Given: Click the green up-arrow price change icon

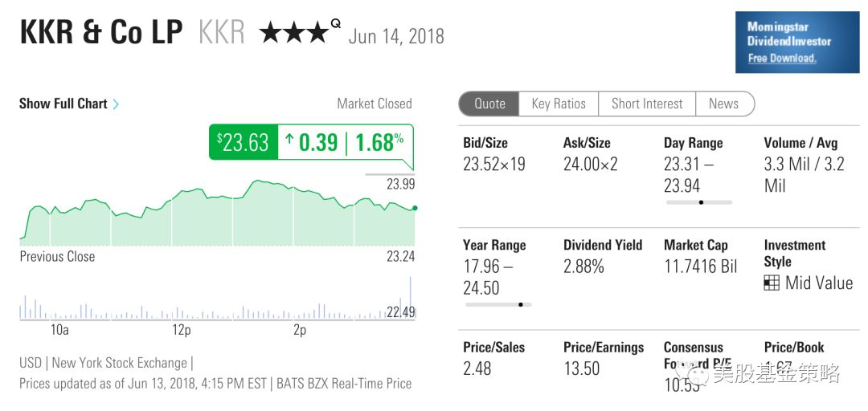Looking at the screenshot, I should click(289, 142).
